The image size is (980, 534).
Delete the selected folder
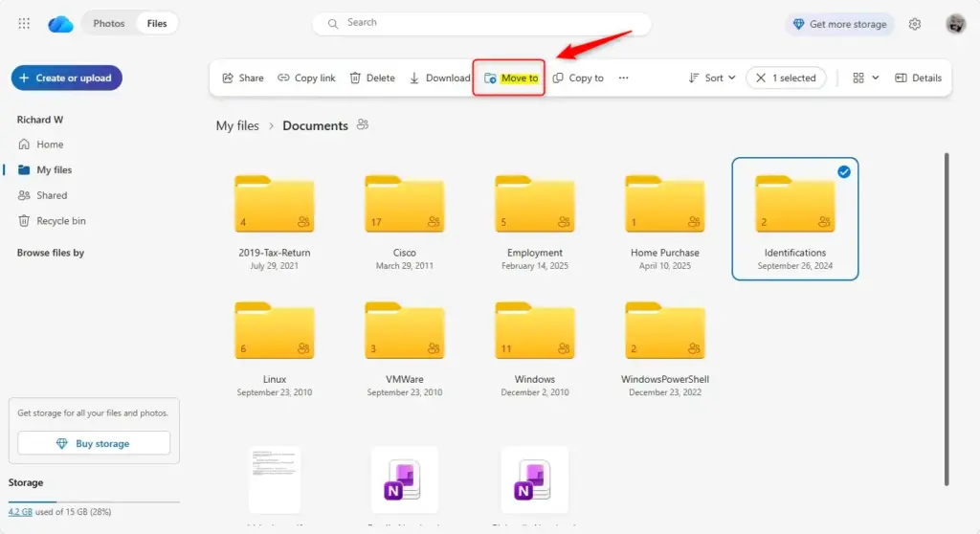372,78
